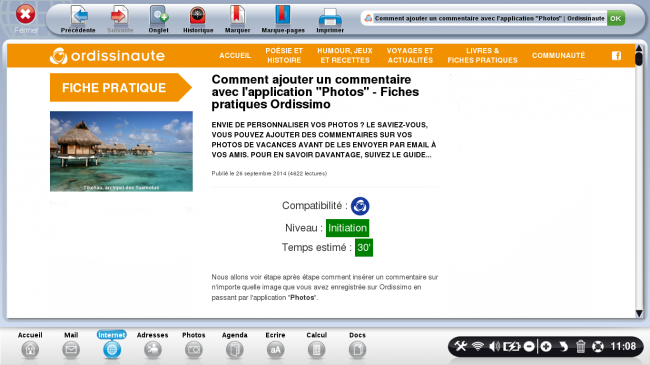Zoom out with the minus icon
Image resolution: width=650 pixels, height=365 pixels.
[529, 346]
